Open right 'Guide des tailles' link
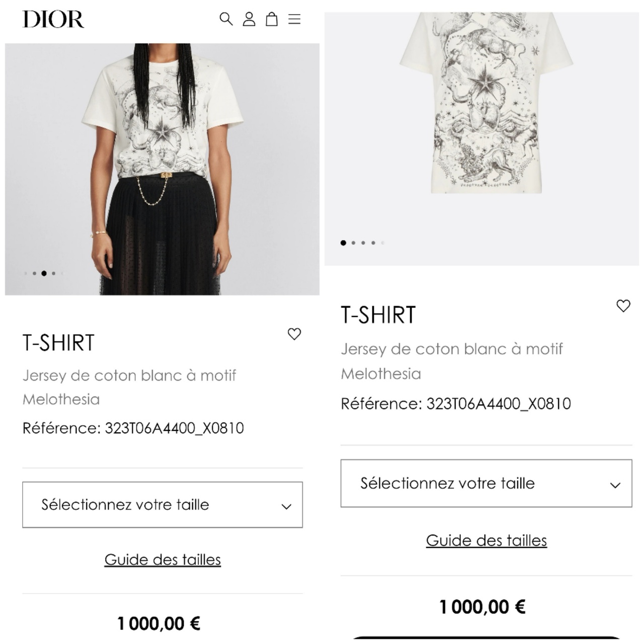 coord(486,540)
